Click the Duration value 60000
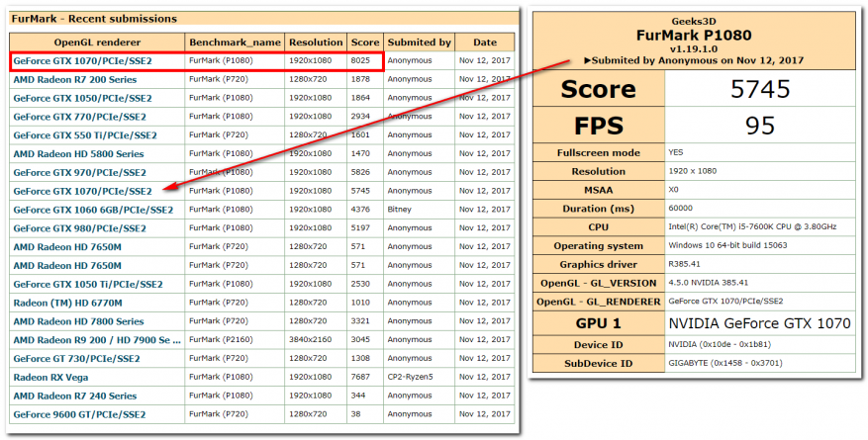868x440 pixels. [680, 209]
